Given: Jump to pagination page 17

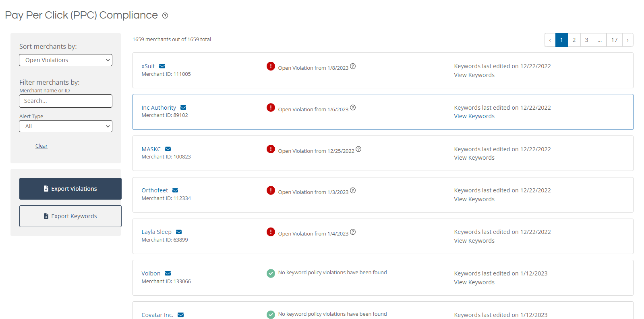Looking at the screenshot, I should 615,40.
